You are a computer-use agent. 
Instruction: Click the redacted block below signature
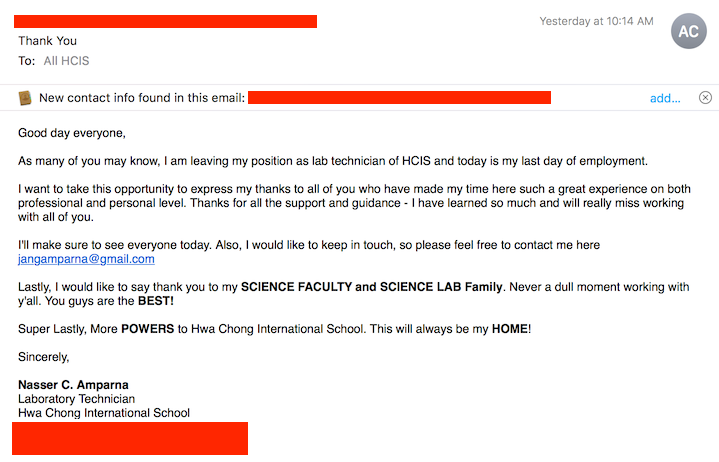tap(130, 439)
